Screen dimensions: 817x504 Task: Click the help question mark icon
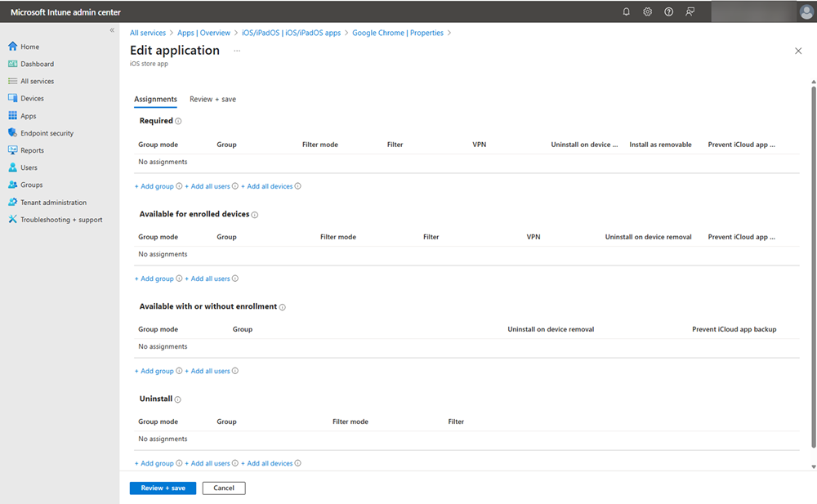pos(669,12)
